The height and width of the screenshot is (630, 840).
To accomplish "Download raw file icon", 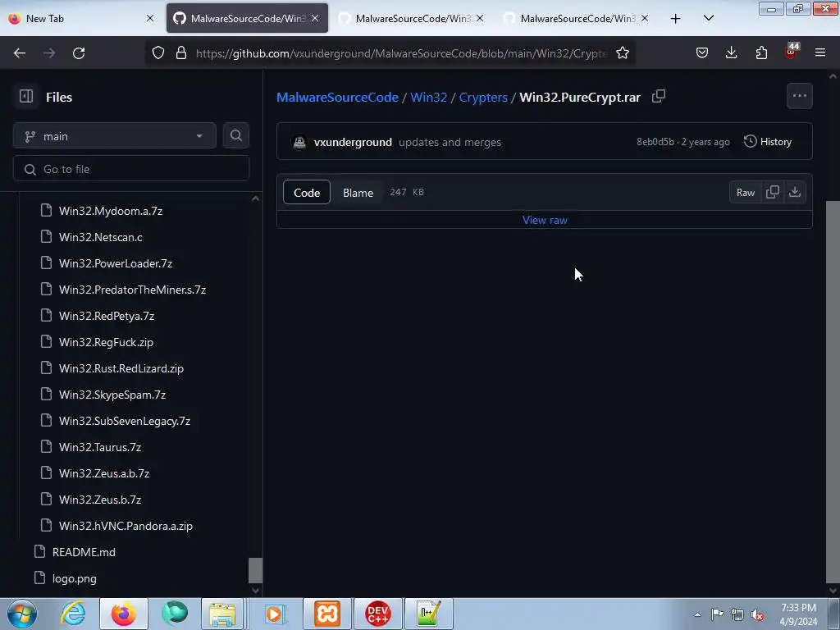I will (x=794, y=192).
